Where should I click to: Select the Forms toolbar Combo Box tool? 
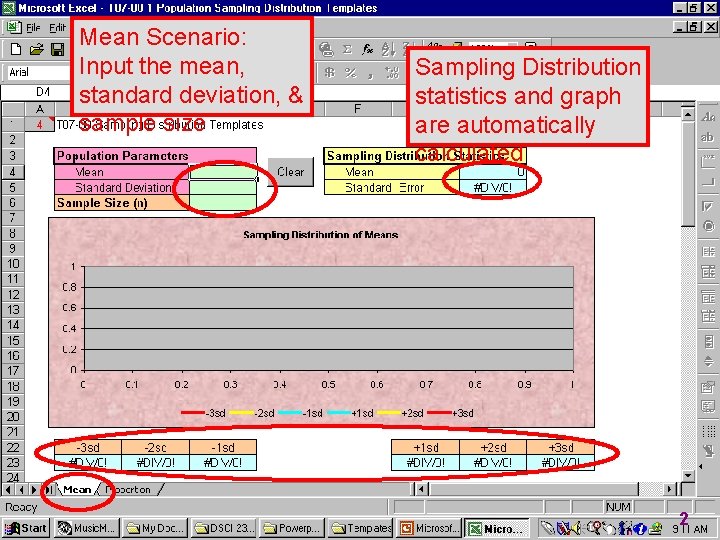click(x=708, y=272)
